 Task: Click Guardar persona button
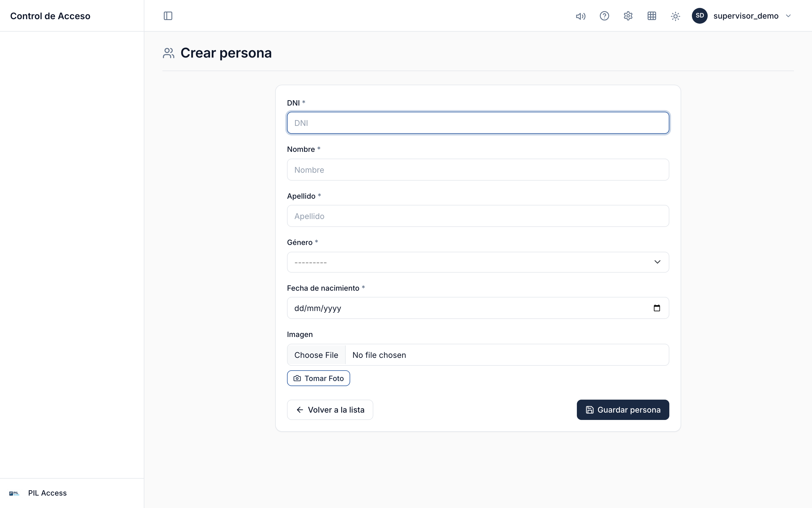click(x=623, y=410)
